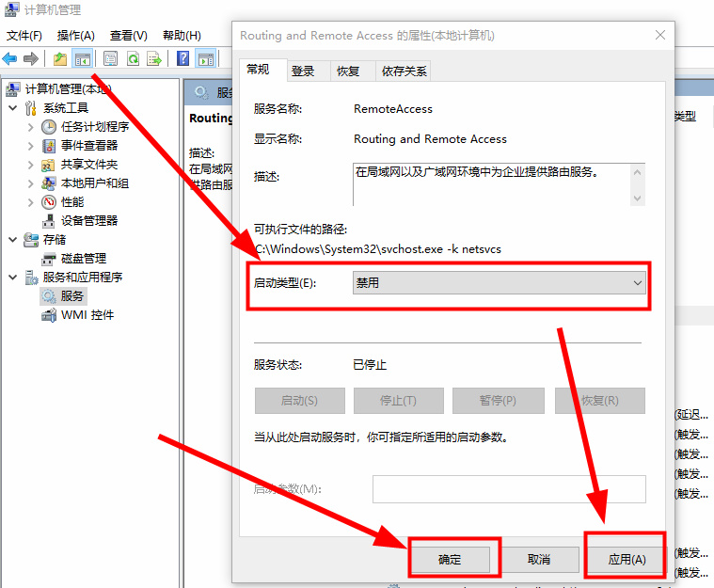The height and width of the screenshot is (588, 714).
Task: Click the blue help question mark icon
Action: tap(183, 58)
